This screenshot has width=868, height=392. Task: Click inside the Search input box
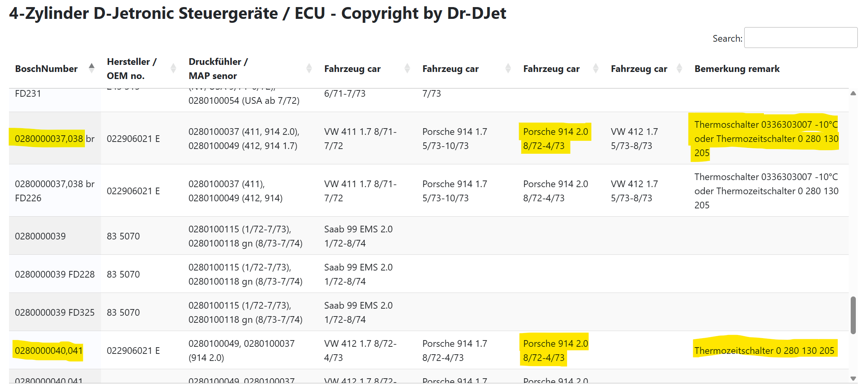click(x=800, y=38)
